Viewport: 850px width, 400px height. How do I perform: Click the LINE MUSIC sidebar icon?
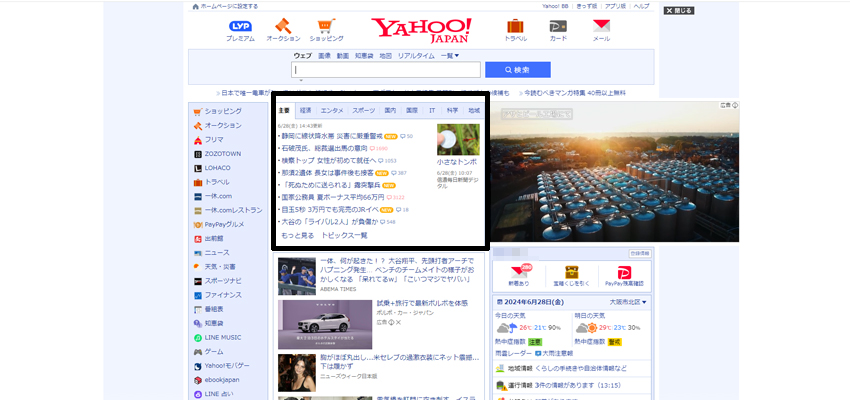point(198,338)
